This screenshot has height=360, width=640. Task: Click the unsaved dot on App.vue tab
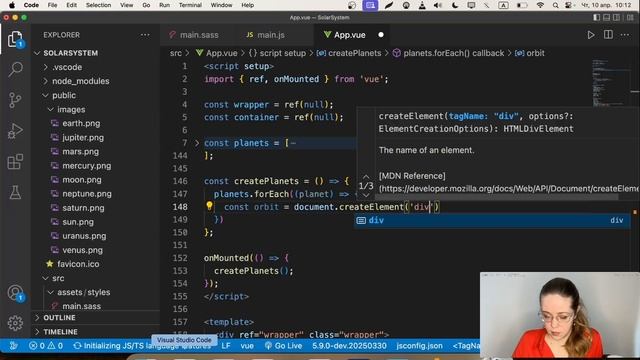click(x=381, y=35)
